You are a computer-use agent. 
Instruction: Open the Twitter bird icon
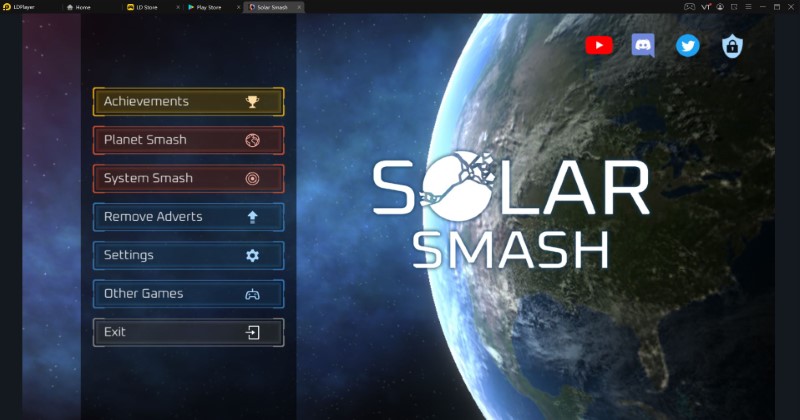[688, 46]
